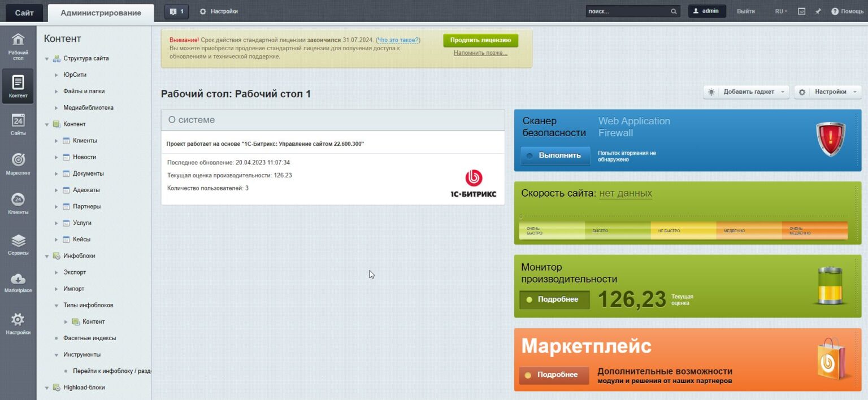Viewport: 868px width, 400px height.
Task: Open Перейти к инфоблоку / разделу item
Action: point(112,371)
